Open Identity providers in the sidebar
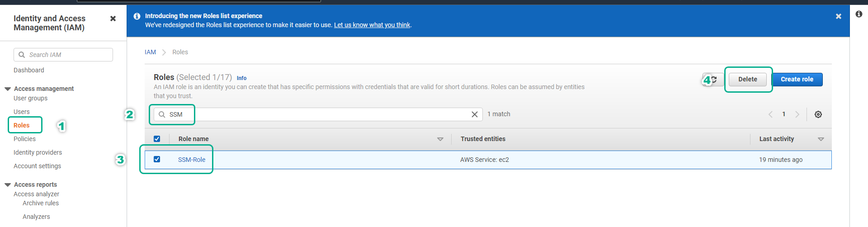Viewport: 868px width, 227px height. click(x=38, y=152)
